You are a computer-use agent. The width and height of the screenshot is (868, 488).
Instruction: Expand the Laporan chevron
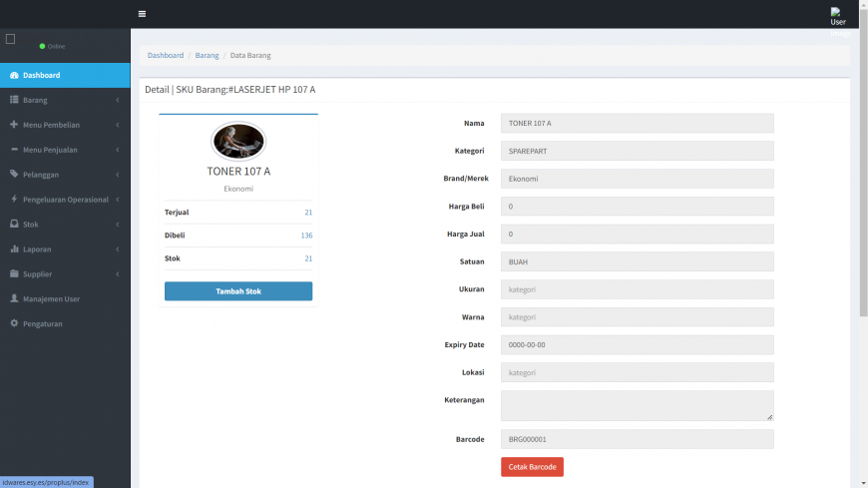[118, 249]
